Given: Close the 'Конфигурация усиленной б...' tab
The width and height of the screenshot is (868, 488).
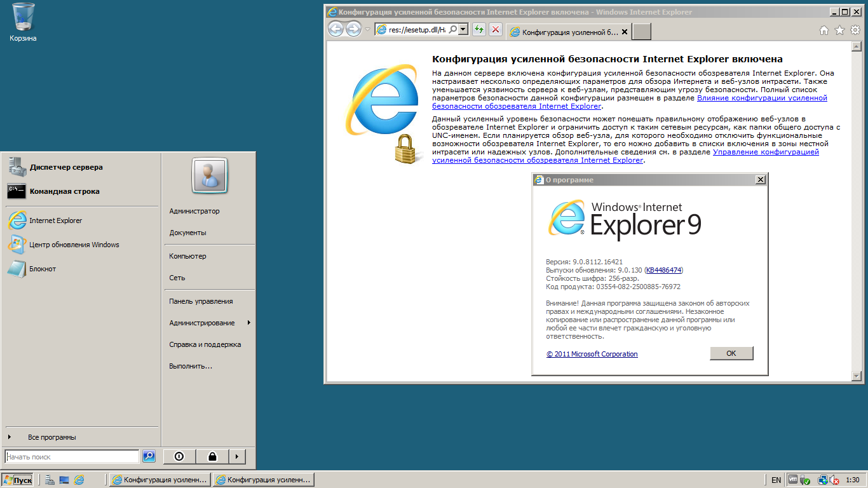Looking at the screenshot, I should click(624, 32).
